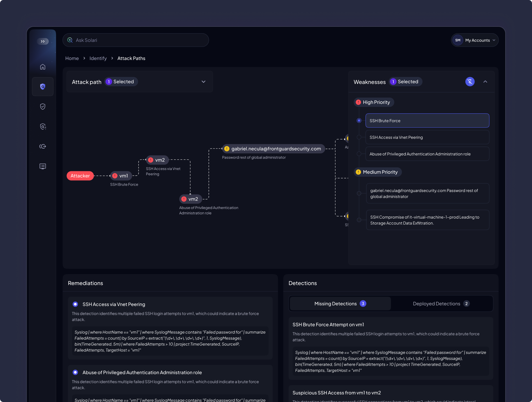
Task: Click Syslog query under SSH Brute Force Attempt
Action: click(x=391, y=362)
